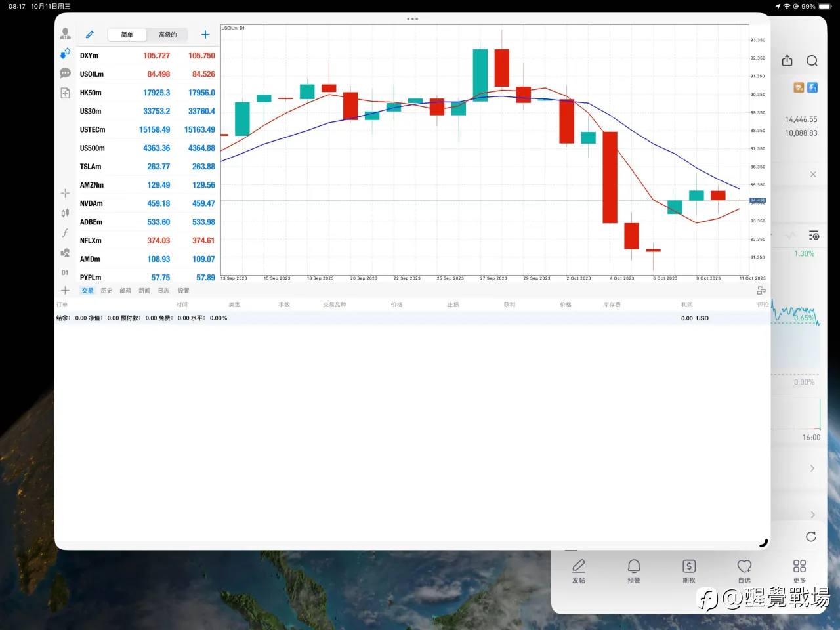Open the candlestick chart type icon

tap(65, 213)
